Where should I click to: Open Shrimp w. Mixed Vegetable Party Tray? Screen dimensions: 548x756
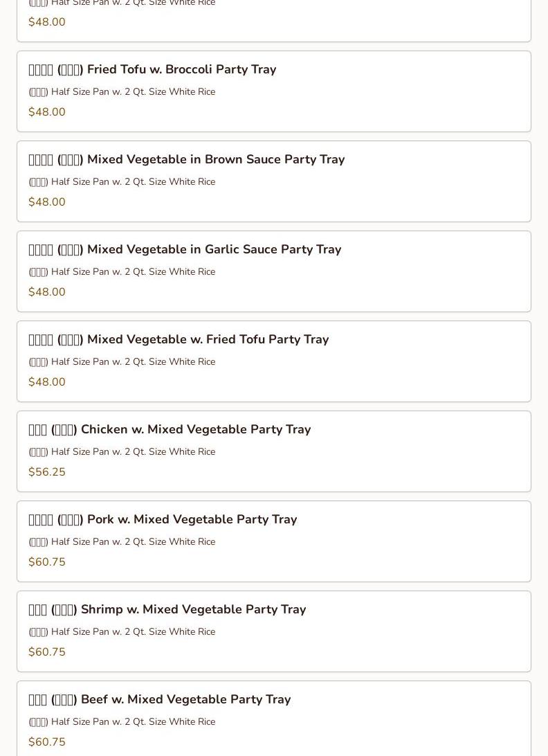[x=167, y=610]
